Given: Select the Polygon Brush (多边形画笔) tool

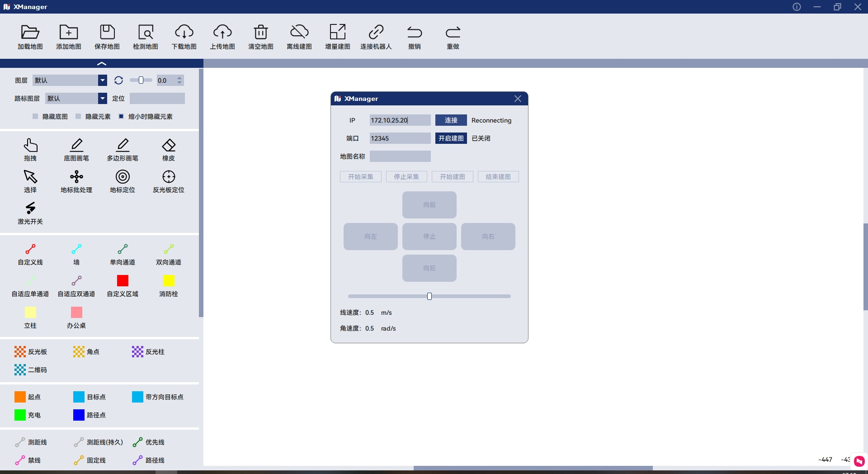Looking at the screenshot, I should click(x=123, y=145).
